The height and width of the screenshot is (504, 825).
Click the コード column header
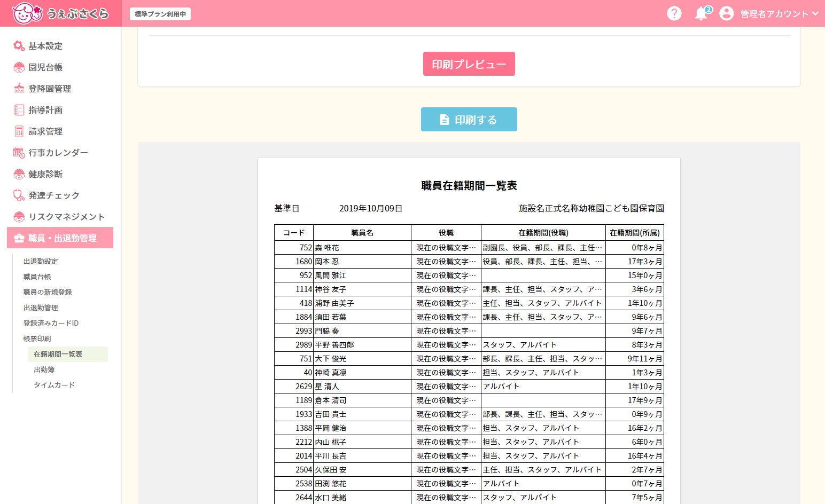pyautogui.click(x=294, y=233)
